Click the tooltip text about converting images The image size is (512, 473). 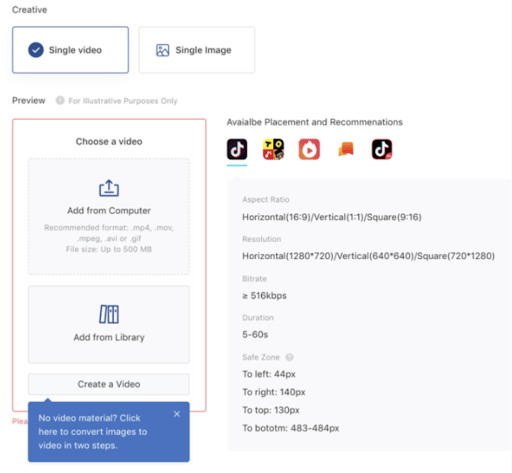pyautogui.click(x=93, y=432)
